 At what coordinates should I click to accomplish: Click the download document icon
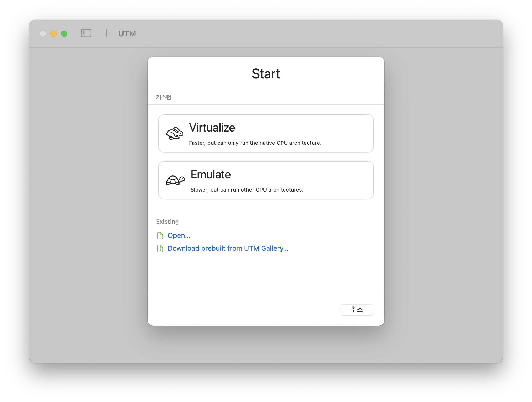tap(160, 248)
